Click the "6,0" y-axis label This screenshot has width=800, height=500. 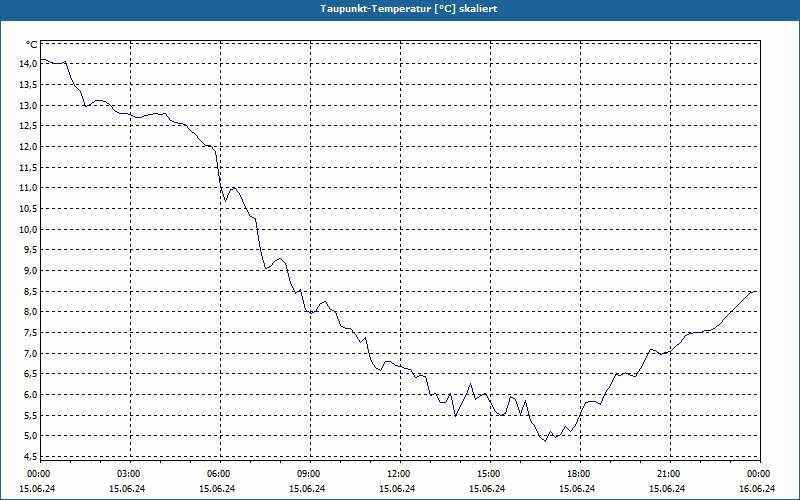(x=30, y=394)
